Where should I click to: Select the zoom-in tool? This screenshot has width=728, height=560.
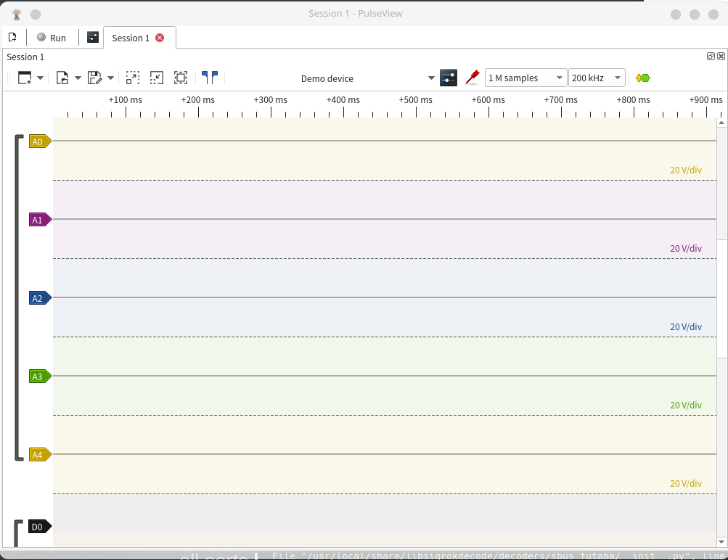[133, 78]
